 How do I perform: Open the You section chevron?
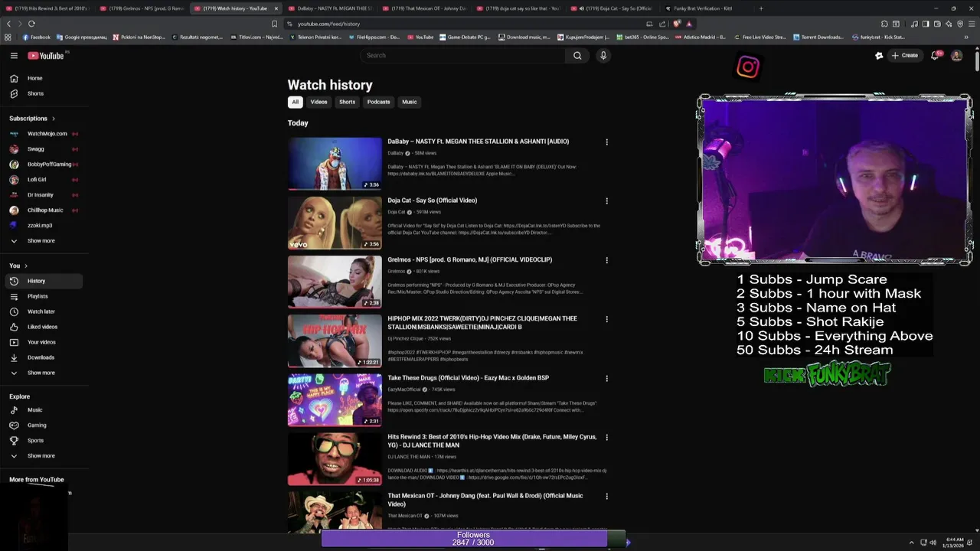click(x=26, y=266)
